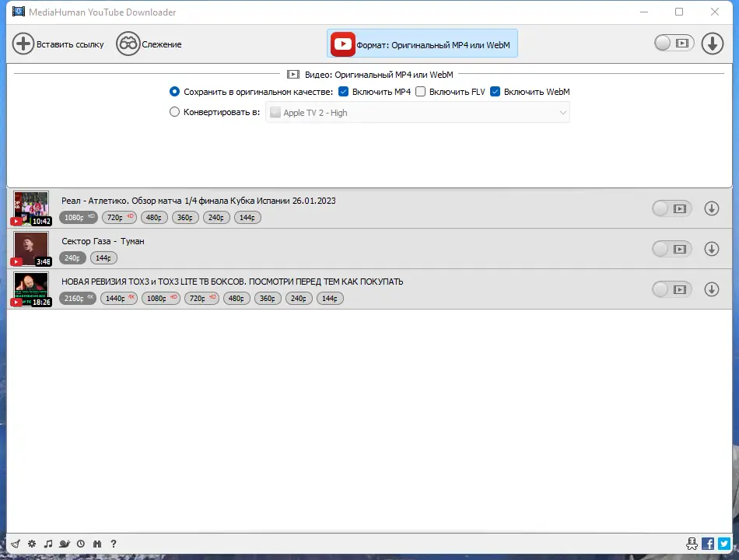Click the snail speed-limit icon
The height and width of the screenshot is (560, 739).
tap(65, 544)
